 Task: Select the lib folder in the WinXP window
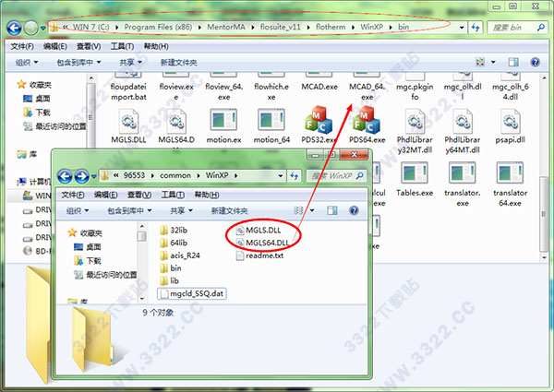[x=169, y=281]
